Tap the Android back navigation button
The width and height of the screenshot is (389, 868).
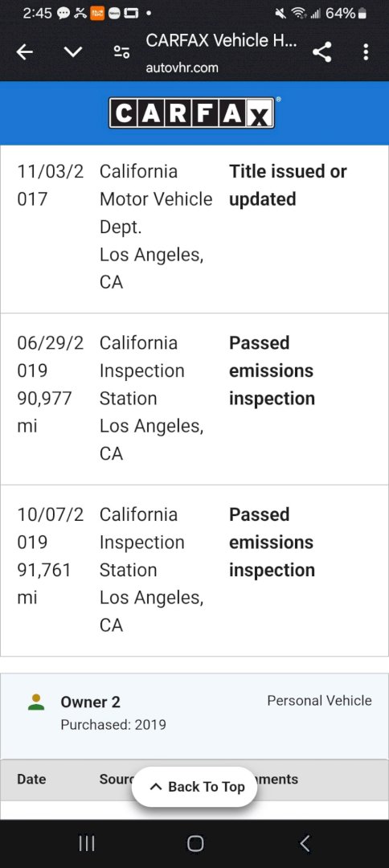[x=304, y=844]
